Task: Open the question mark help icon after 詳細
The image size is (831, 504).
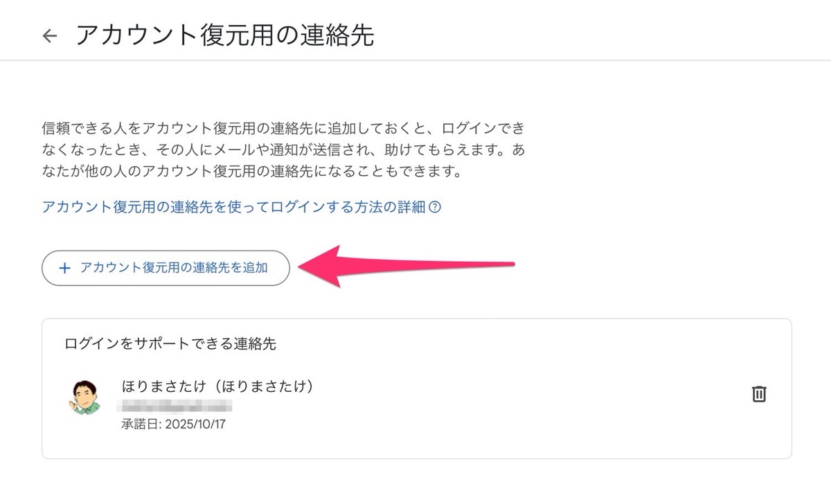Action: (436, 206)
